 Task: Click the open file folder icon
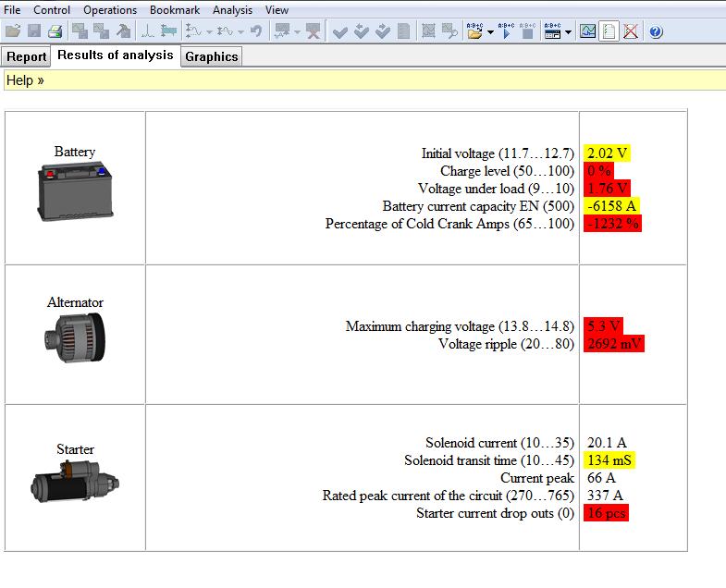click(x=12, y=31)
